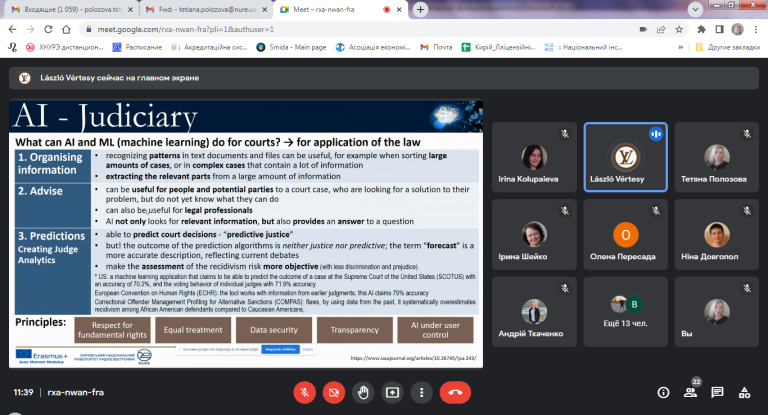Open the chat panel
Viewport: 768px width, 415px height.
[x=718, y=392]
